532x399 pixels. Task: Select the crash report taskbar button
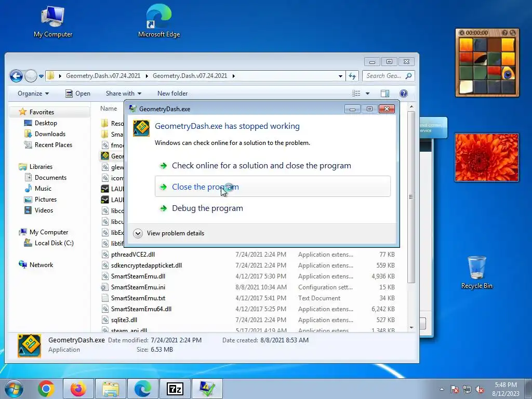207,389
